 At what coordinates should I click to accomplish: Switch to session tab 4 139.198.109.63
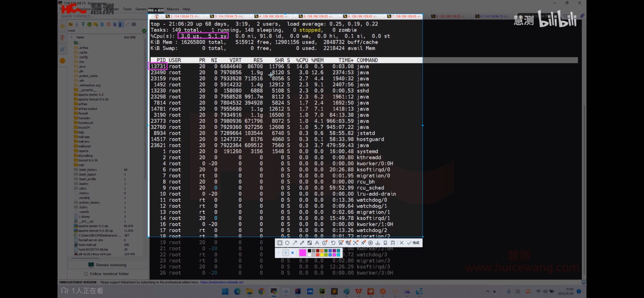pyautogui.click(x=271, y=16)
